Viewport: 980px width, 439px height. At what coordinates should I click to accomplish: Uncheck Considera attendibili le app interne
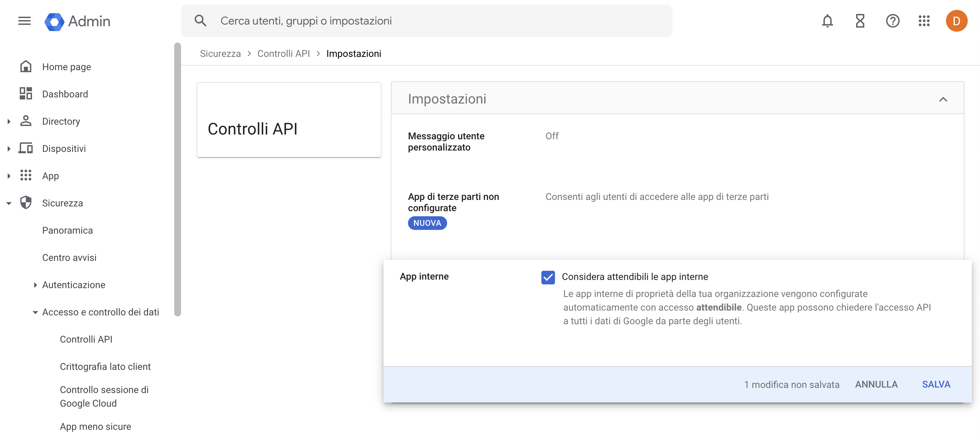[548, 277]
